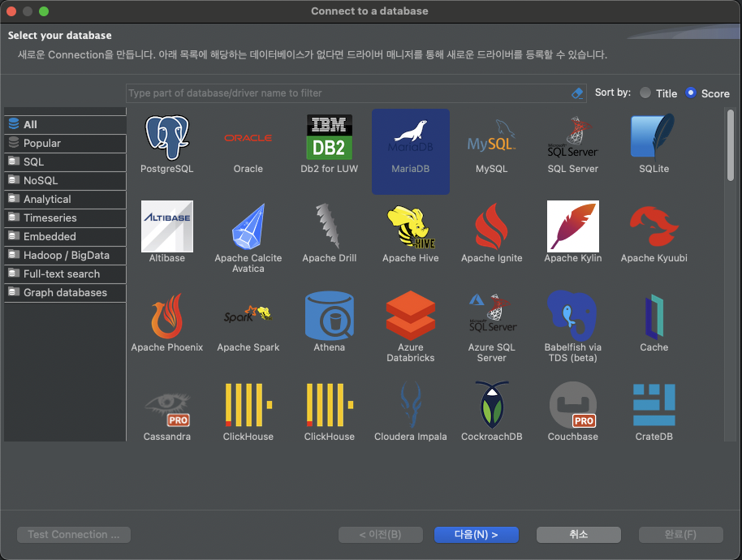Select the Embedded category
This screenshot has height=560, width=742.
pos(65,236)
